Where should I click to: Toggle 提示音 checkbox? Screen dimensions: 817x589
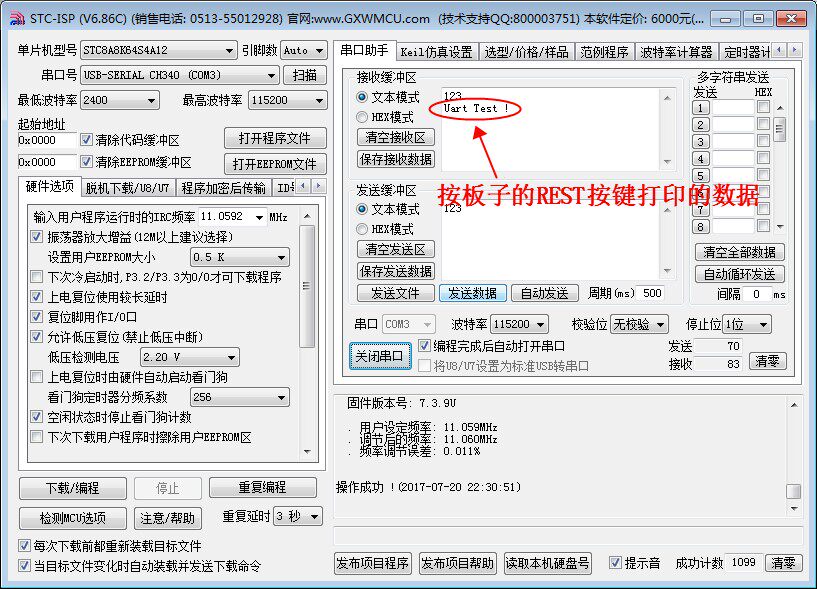coord(615,562)
